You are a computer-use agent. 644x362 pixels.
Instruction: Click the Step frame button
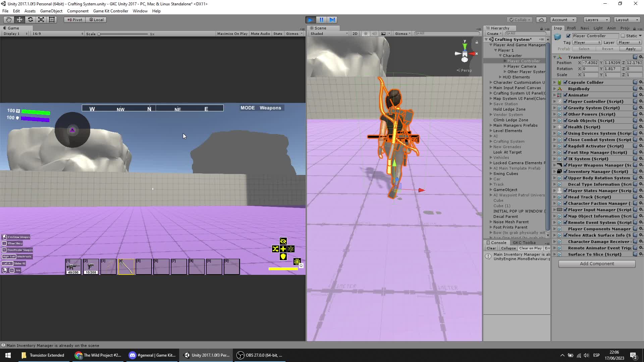point(332,20)
